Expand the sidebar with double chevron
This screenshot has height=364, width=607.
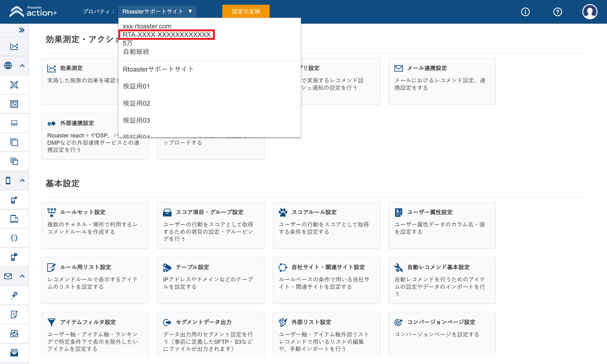[22, 30]
